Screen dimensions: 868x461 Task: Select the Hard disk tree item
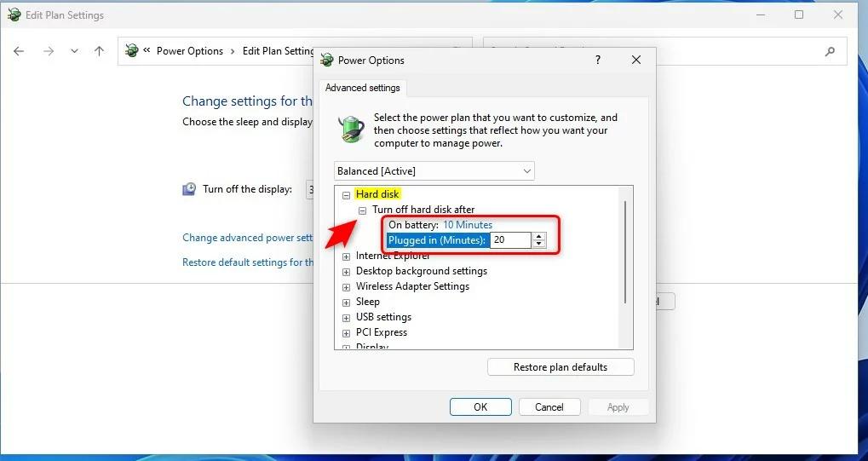coord(377,194)
